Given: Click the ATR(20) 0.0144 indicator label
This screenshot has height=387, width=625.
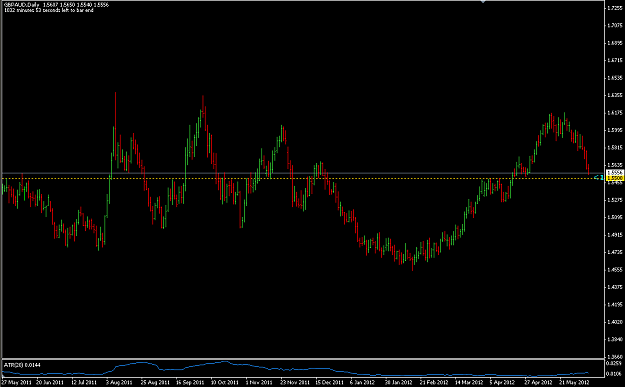Looking at the screenshot, I should [x=22, y=365].
